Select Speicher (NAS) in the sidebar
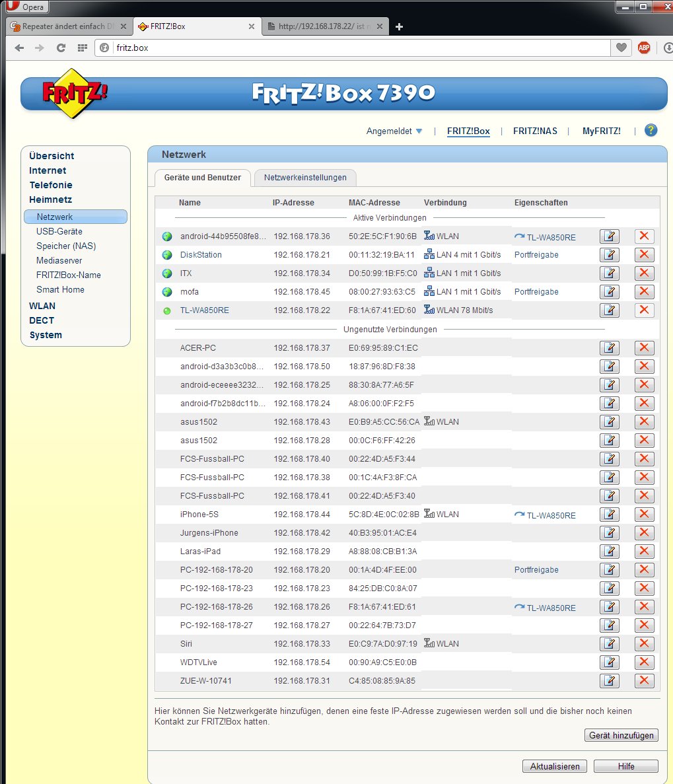 pyautogui.click(x=66, y=246)
